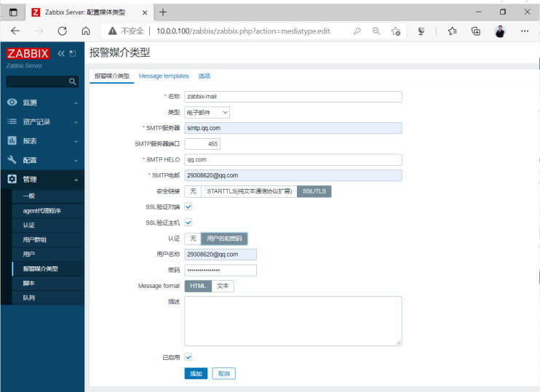Image resolution: width=540 pixels, height=392 pixels.
Task: Select STARTTLS security option
Action: pos(250,191)
